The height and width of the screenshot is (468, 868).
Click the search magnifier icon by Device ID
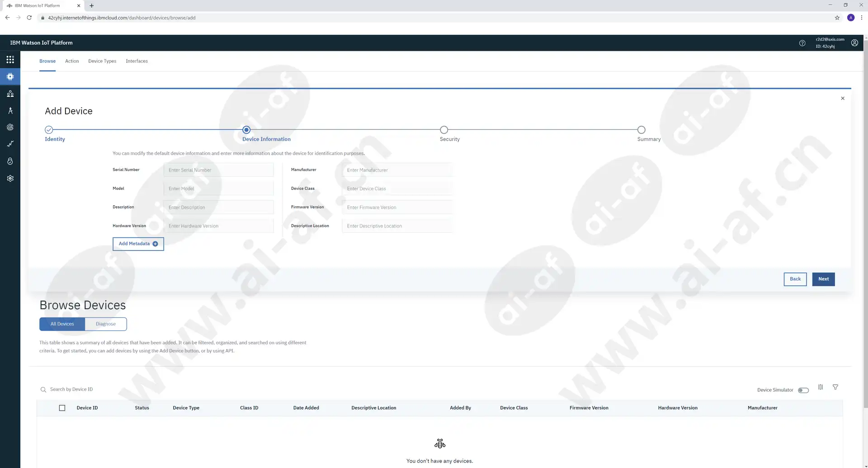(43, 390)
